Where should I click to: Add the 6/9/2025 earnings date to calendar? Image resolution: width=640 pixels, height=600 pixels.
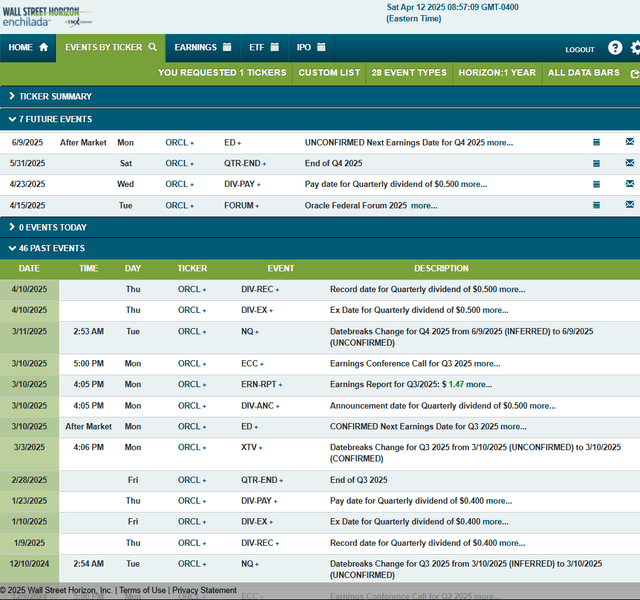(596, 142)
